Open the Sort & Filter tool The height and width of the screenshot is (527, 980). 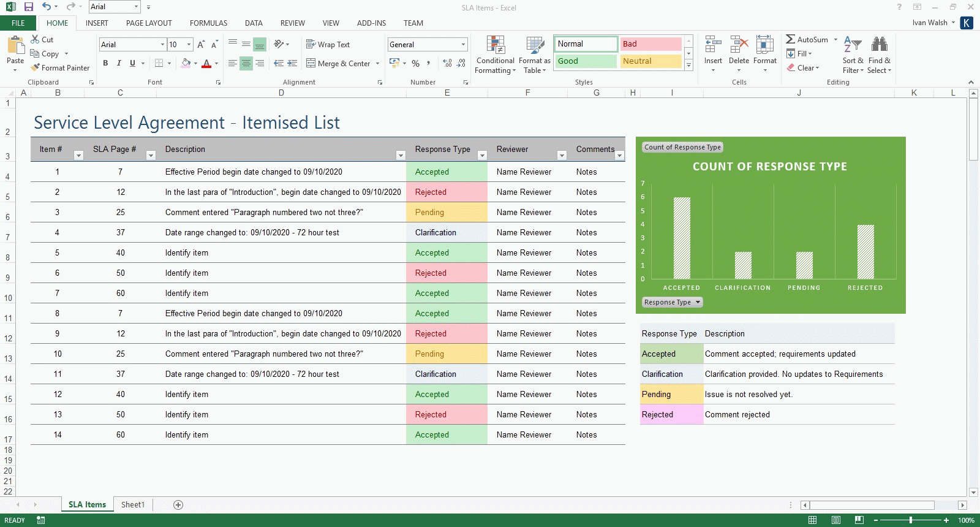[853, 45]
